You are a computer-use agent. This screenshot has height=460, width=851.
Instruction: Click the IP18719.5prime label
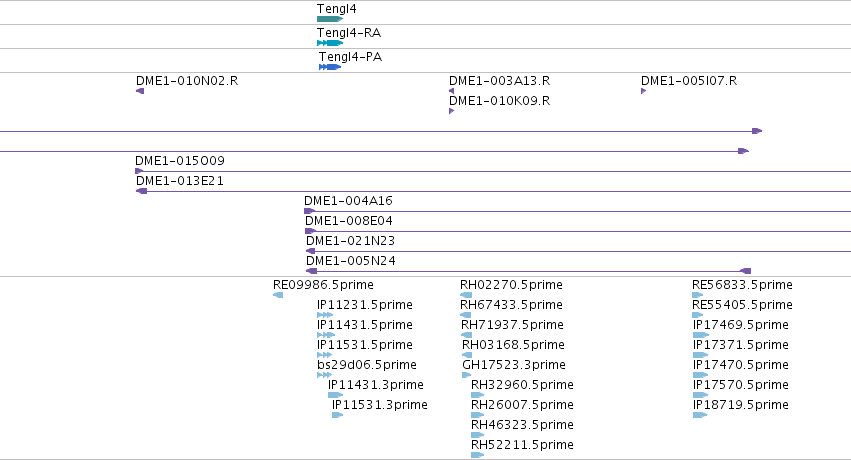[741, 405]
